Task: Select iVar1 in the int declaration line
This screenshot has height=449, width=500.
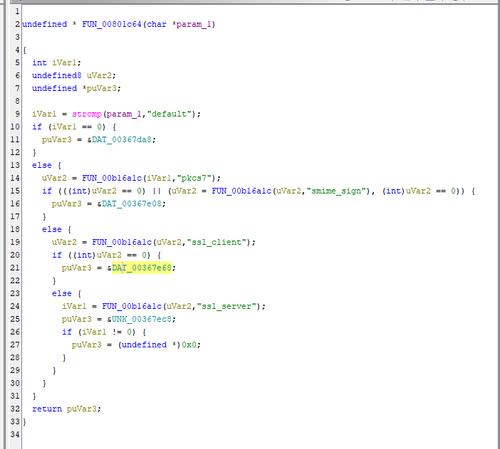Action: [64, 63]
